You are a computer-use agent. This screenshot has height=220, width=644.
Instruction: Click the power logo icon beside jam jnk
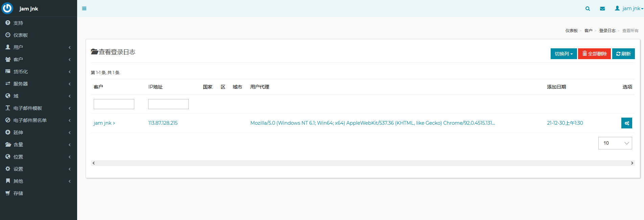pyautogui.click(x=7, y=8)
